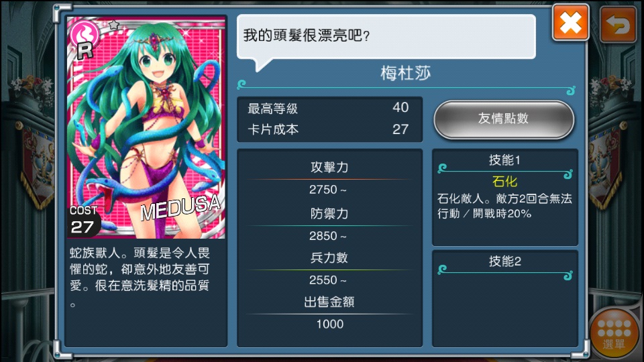Click the 友情點數 button
This screenshot has height=362, width=644.
click(x=504, y=119)
